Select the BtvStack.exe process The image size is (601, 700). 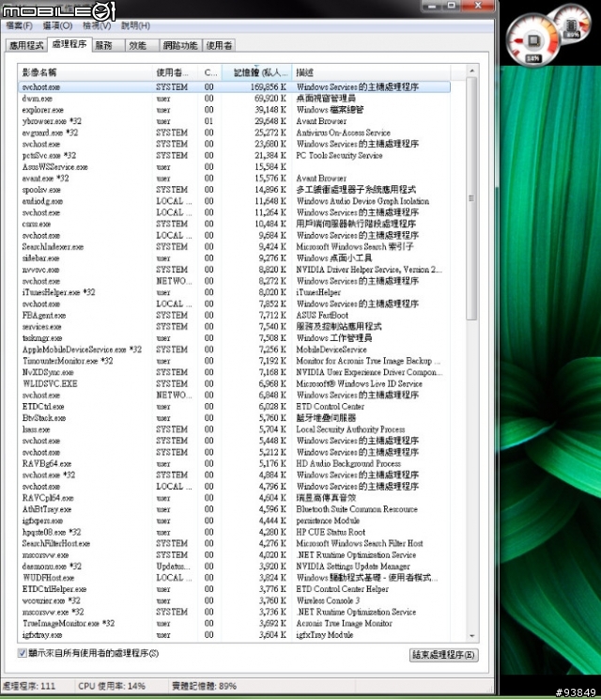pos(234,418)
